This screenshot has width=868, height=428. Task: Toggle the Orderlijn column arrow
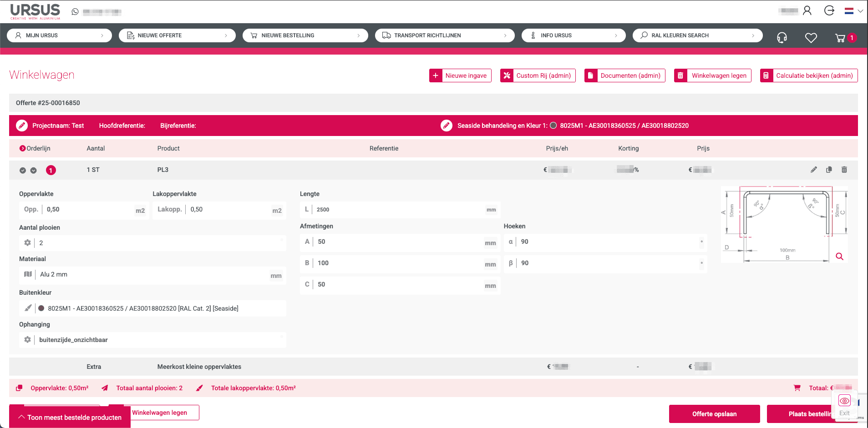click(x=22, y=148)
